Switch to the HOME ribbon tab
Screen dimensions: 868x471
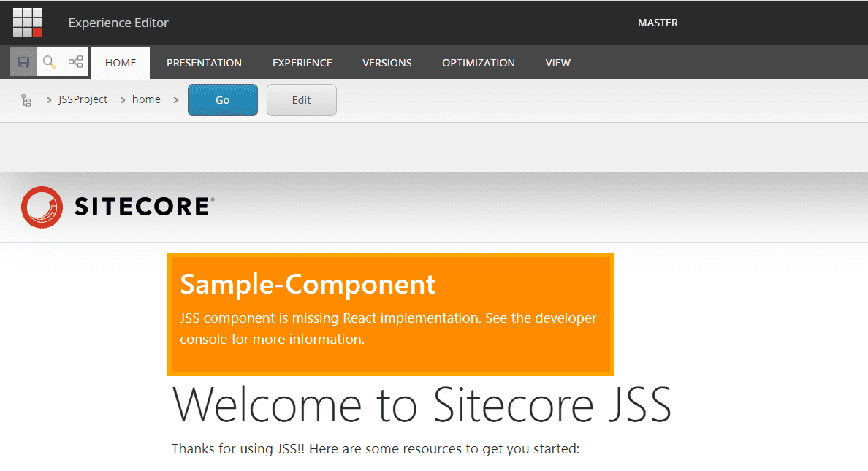point(121,63)
